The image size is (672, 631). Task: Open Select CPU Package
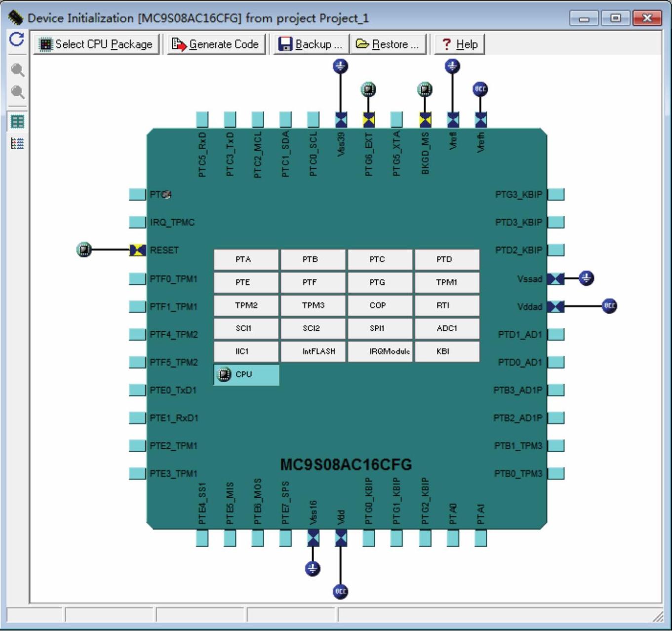[97, 44]
